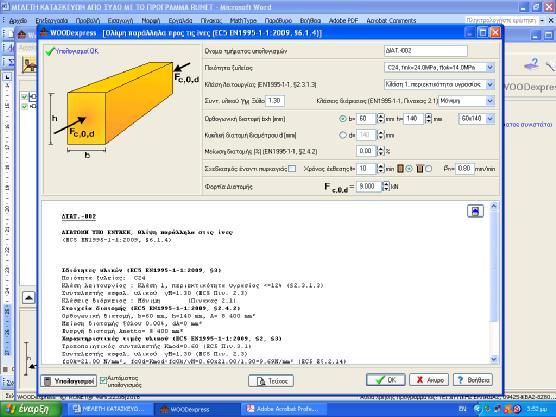
Task: Open Word Adobe PDF menu
Action: point(343,21)
